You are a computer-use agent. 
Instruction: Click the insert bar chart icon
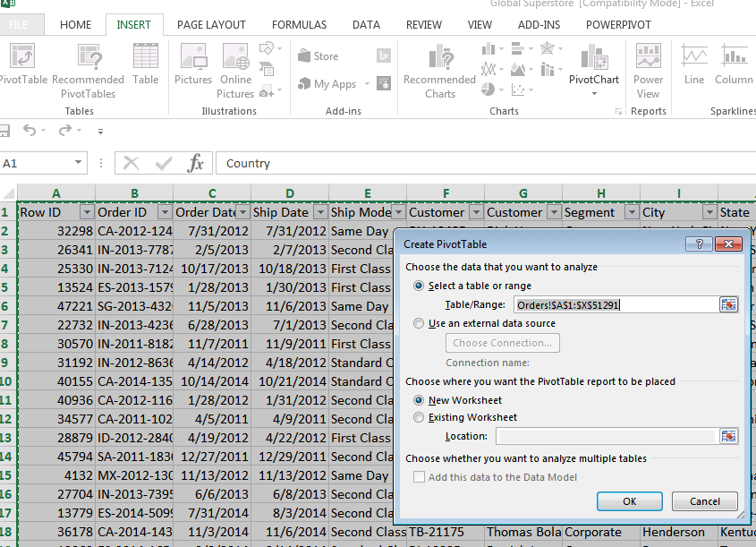click(x=518, y=48)
